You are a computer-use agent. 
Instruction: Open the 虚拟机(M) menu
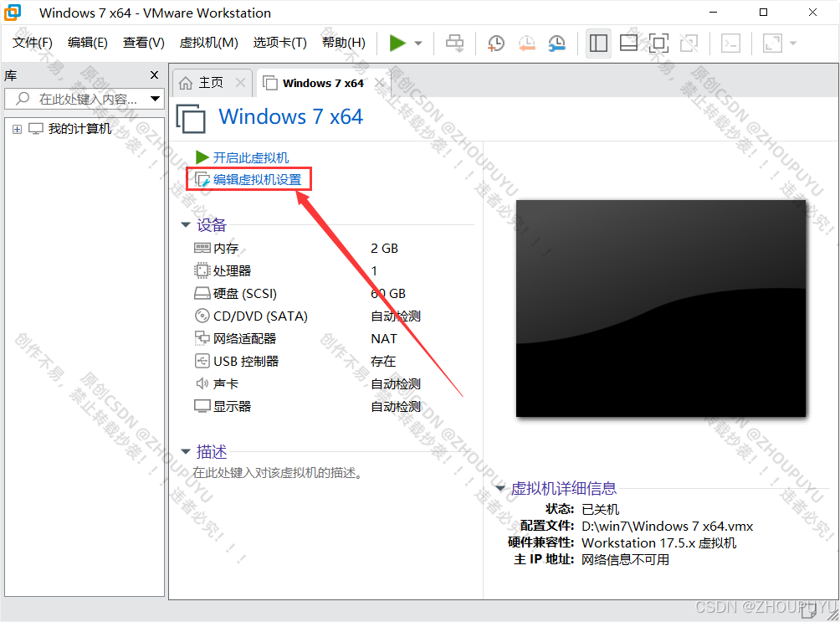click(209, 43)
